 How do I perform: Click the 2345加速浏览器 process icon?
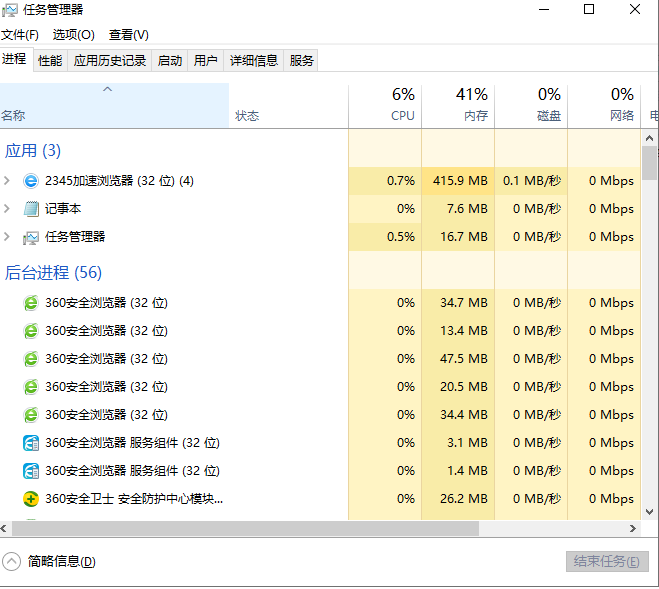coord(31,181)
